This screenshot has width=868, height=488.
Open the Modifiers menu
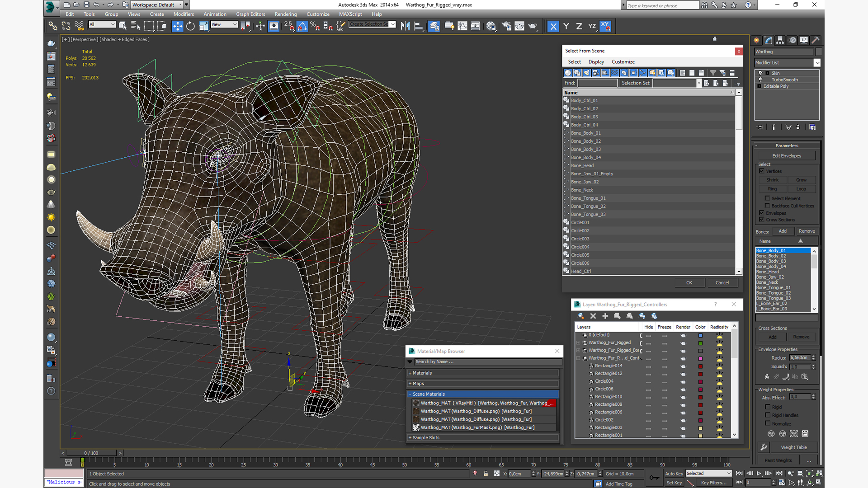point(184,14)
